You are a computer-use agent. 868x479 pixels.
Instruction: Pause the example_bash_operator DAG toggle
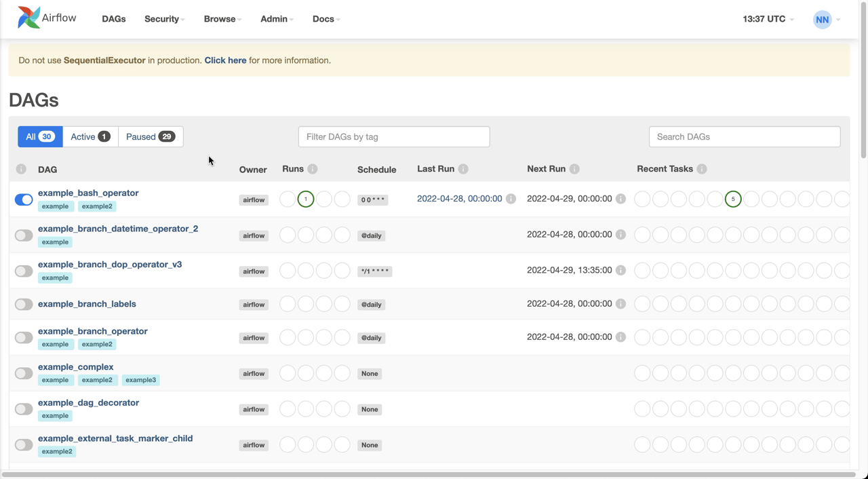point(24,199)
